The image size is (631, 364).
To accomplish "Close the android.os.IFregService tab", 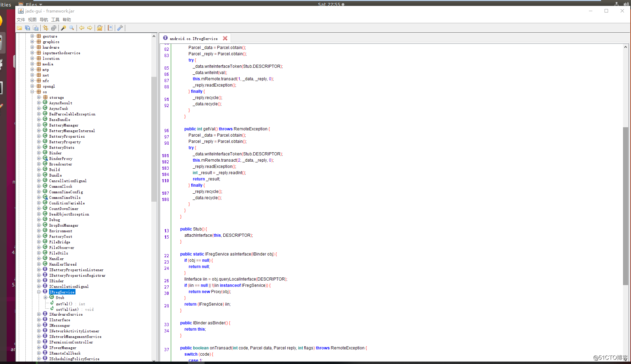I will pyautogui.click(x=225, y=38).
